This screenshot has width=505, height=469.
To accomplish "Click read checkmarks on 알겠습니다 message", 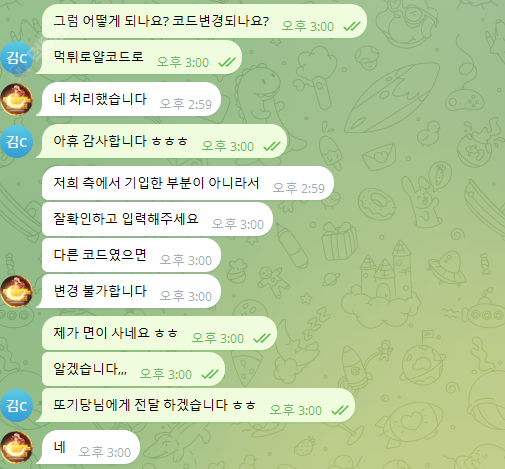I will 210,374.
